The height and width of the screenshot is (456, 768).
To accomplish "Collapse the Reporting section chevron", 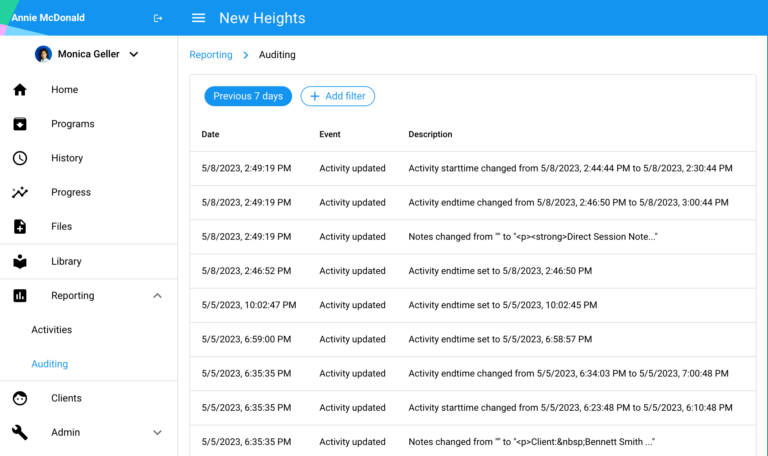I will [x=157, y=296].
